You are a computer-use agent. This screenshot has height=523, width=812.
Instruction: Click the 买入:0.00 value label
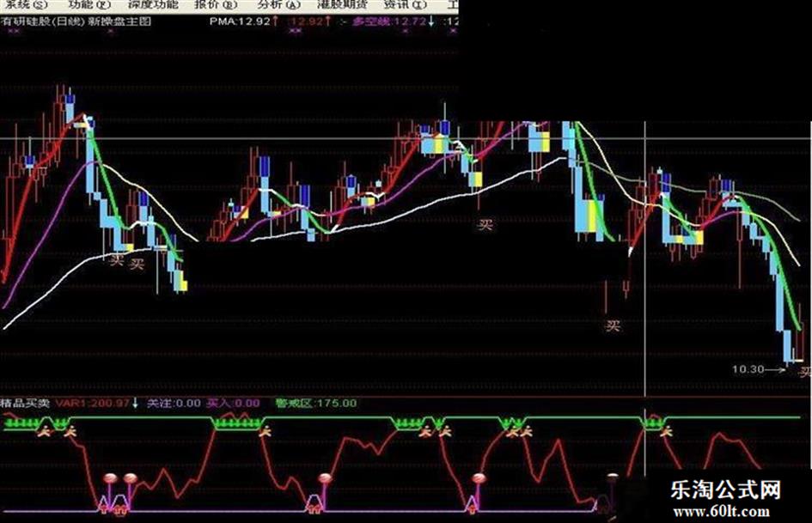point(233,403)
